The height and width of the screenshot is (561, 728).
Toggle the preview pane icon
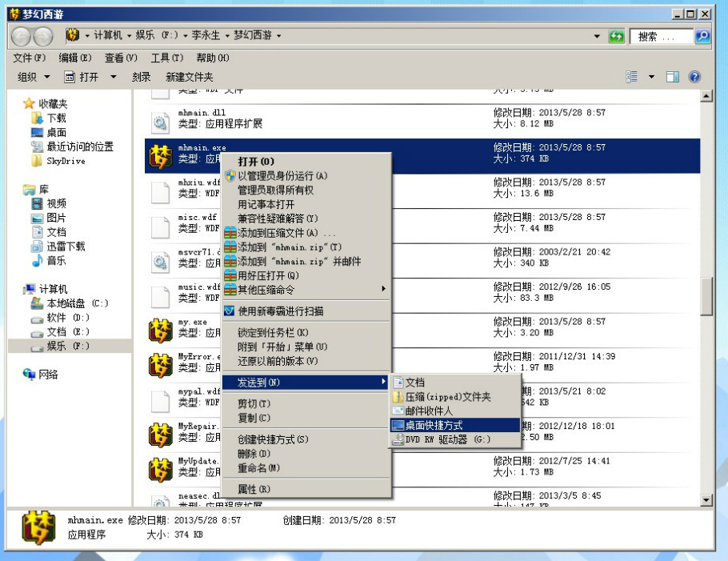coord(672,77)
